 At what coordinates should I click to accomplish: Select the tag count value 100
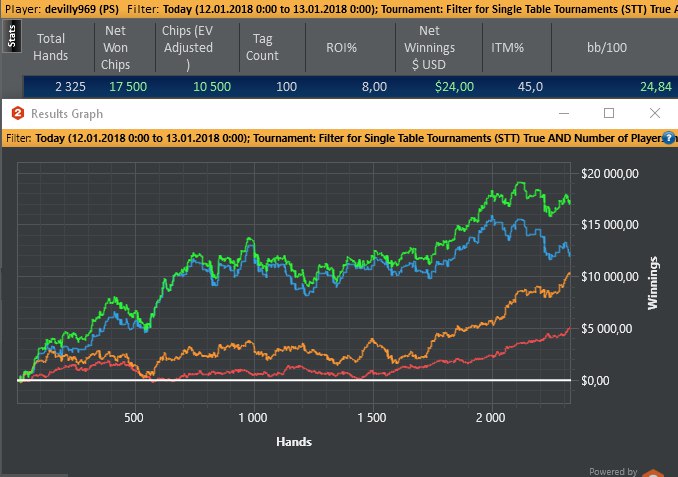pyautogui.click(x=286, y=86)
